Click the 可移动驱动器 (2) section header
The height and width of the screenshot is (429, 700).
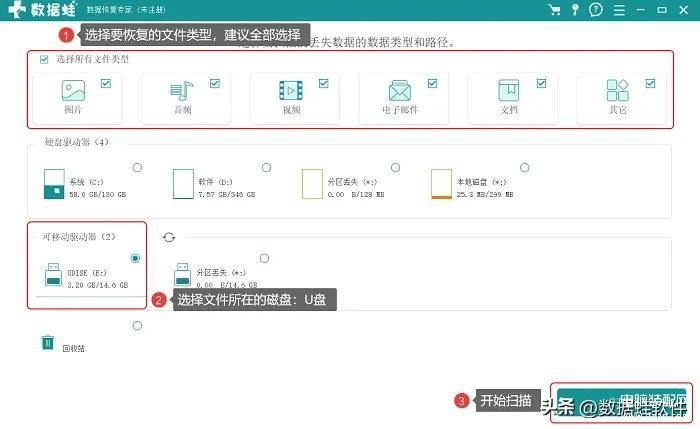[79, 236]
